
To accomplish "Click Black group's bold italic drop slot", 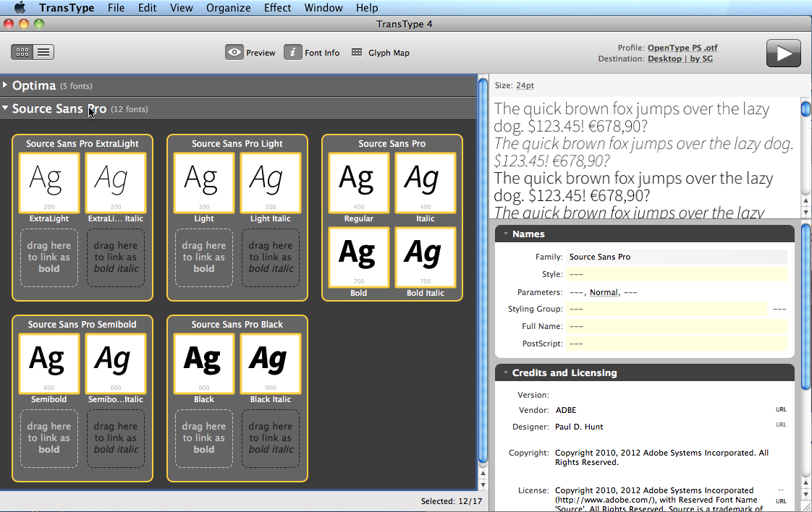I will pyautogui.click(x=271, y=438).
